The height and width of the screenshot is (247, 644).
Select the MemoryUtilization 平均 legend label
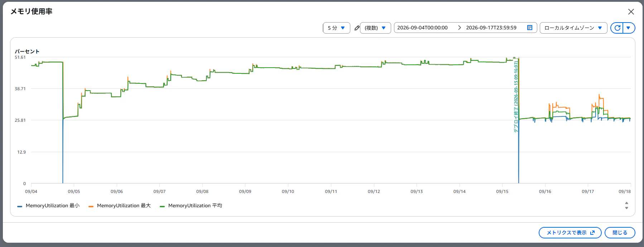click(195, 205)
